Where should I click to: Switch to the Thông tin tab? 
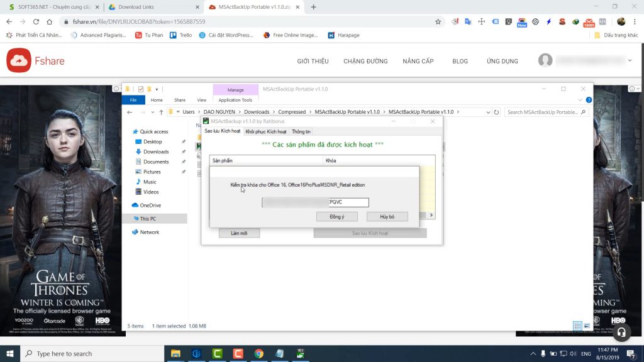301,132
